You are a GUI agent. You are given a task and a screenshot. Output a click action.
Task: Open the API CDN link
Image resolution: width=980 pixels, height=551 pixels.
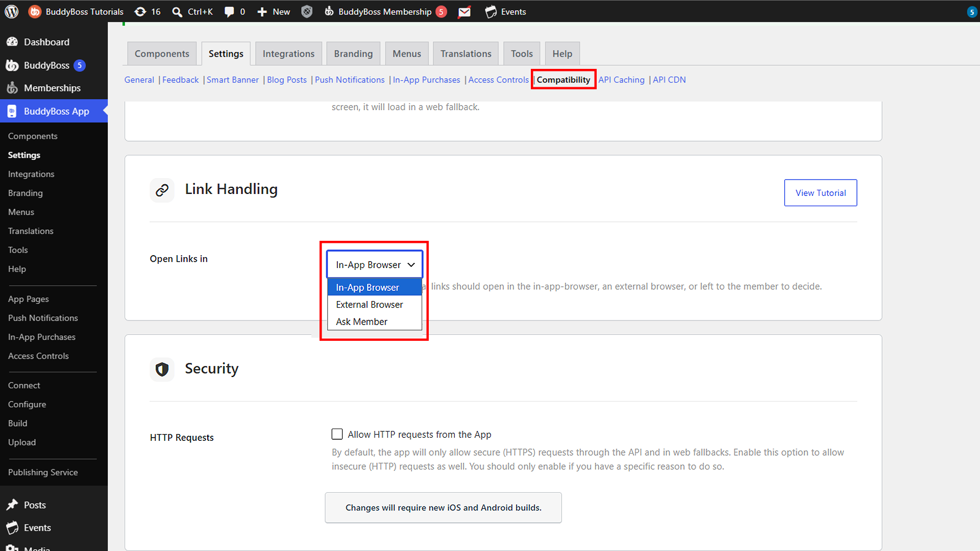pos(669,80)
